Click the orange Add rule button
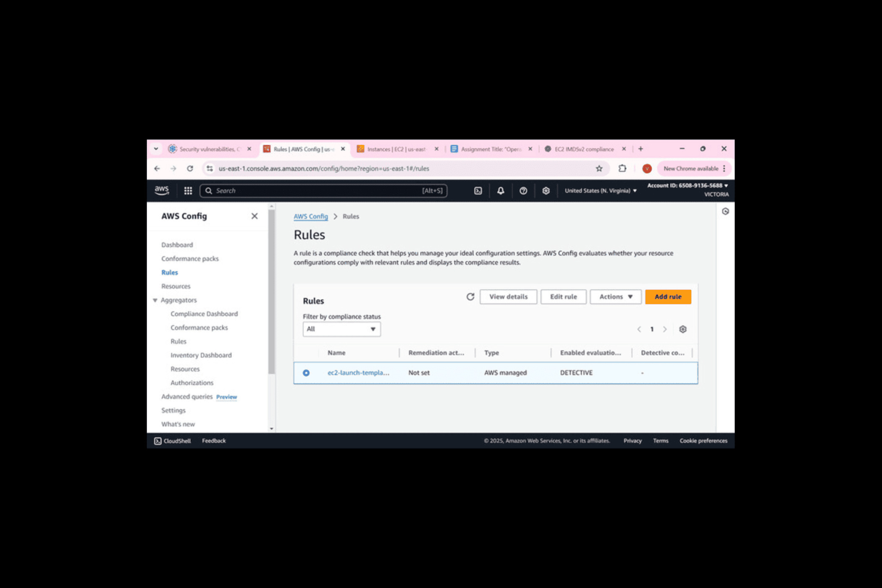Screen dimensions: 882x588 tap(668, 297)
